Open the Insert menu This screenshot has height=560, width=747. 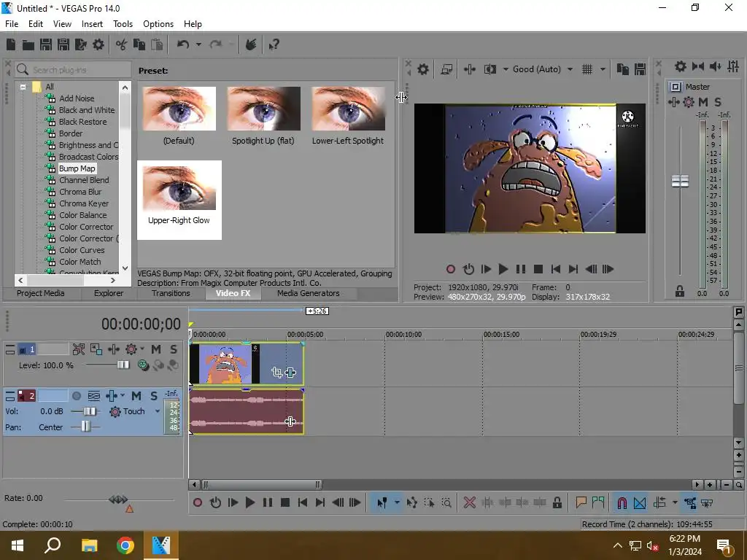[x=92, y=24]
